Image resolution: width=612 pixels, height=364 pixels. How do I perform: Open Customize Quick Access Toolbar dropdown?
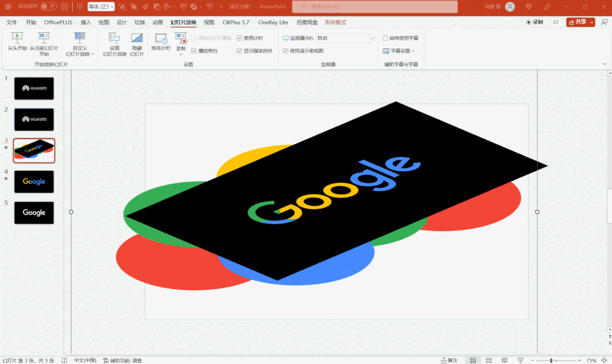[x=221, y=7]
